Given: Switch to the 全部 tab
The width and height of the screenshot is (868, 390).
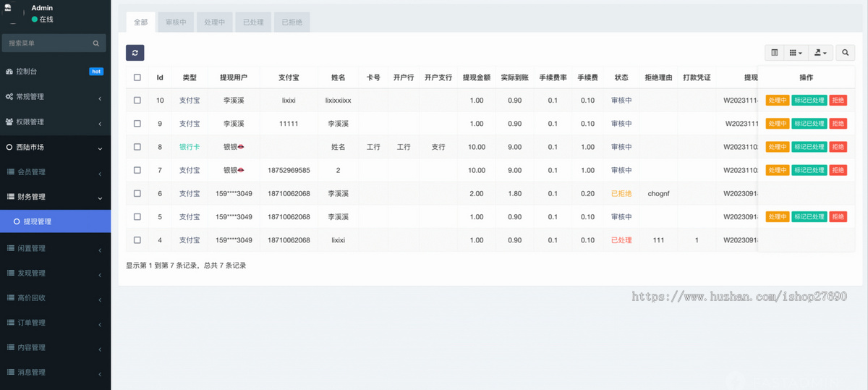Looking at the screenshot, I should tap(140, 22).
